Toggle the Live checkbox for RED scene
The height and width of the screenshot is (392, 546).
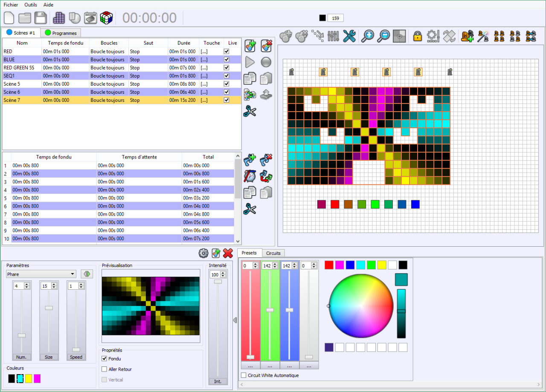(x=227, y=52)
